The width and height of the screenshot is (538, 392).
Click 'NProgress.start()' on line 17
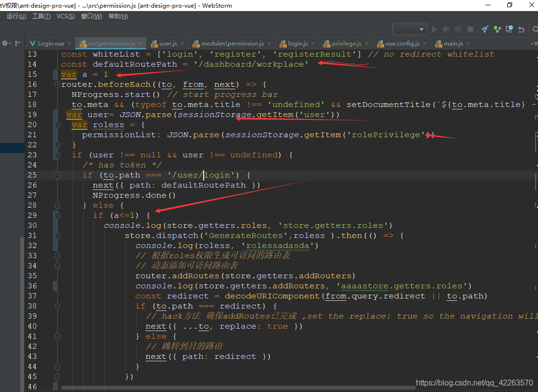pos(116,95)
